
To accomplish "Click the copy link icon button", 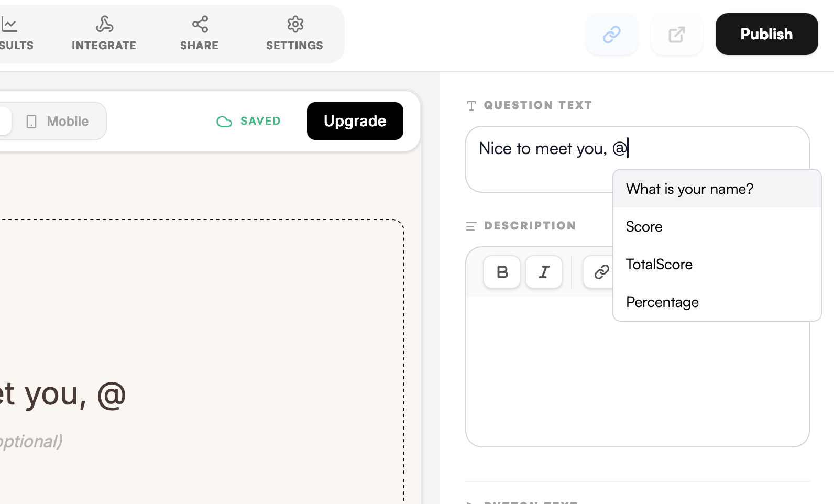I will [611, 35].
